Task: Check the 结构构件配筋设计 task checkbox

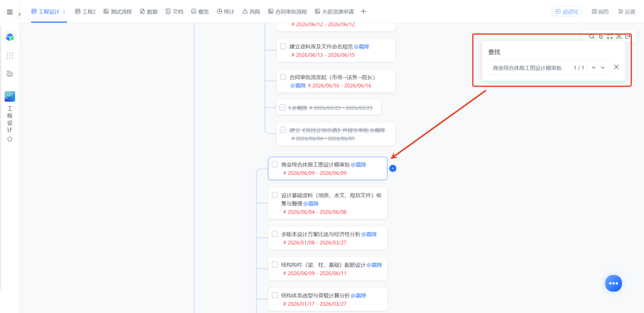Action: 275,265
